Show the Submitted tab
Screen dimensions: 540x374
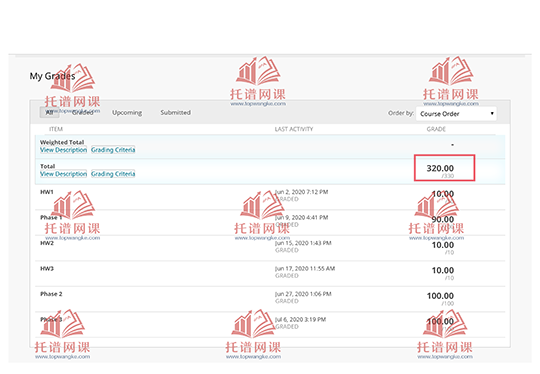coord(175,112)
